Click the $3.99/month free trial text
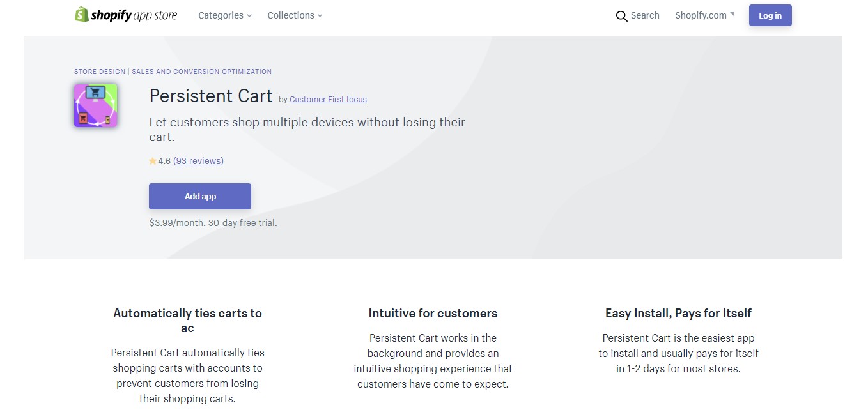 (x=213, y=223)
